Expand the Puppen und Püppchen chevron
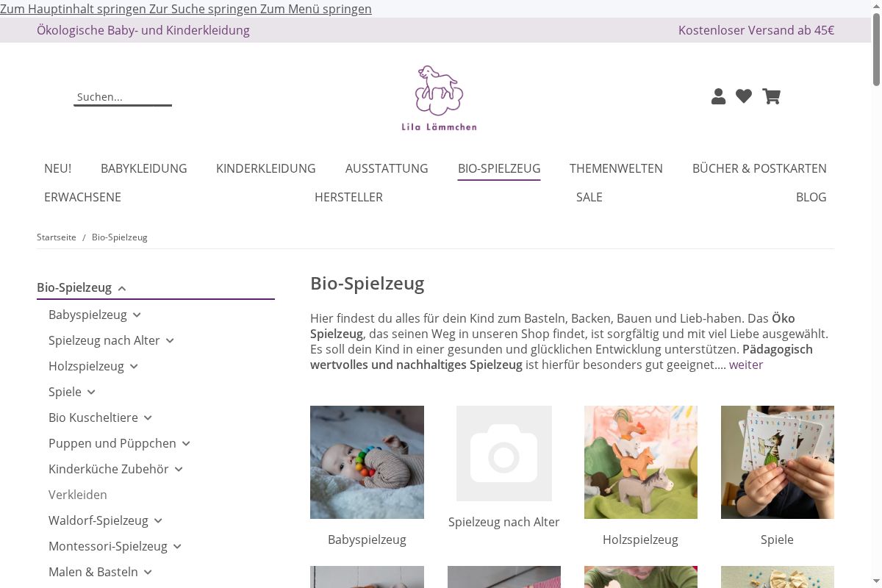The height and width of the screenshot is (588, 882). click(186, 444)
